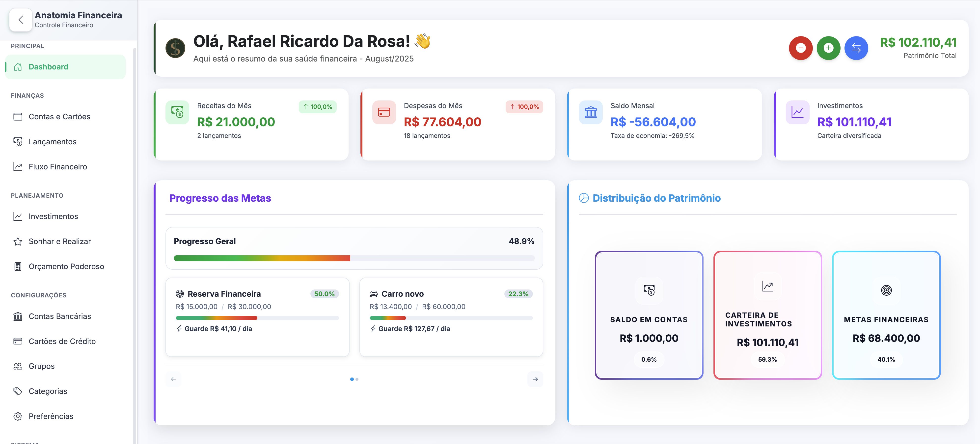Select the Saldo Mensal bank icon
The height and width of the screenshot is (444, 980).
click(590, 112)
